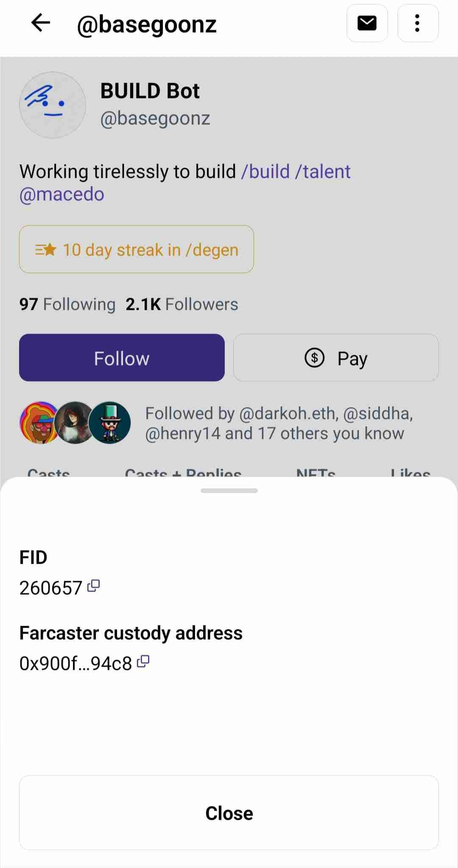The width and height of the screenshot is (458, 868).
Task: Tap the BUILD Bot profile avatar
Action: pyautogui.click(x=53, y=105)
